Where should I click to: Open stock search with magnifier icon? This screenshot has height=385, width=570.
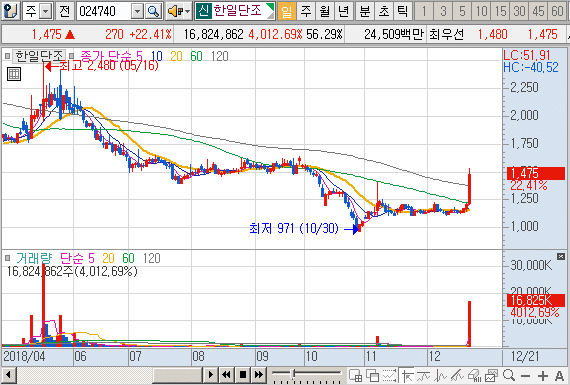[153, 11]
